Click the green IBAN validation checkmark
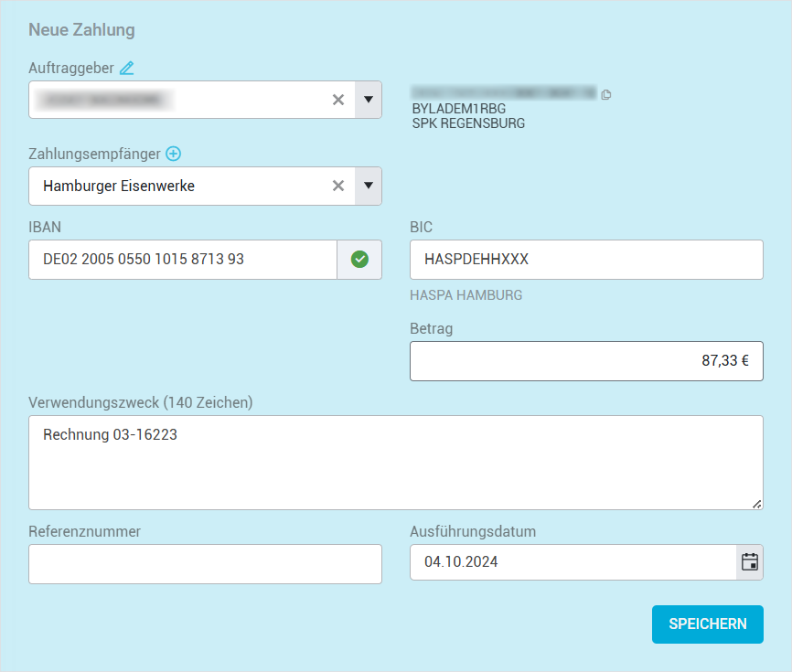 point(359,260)
